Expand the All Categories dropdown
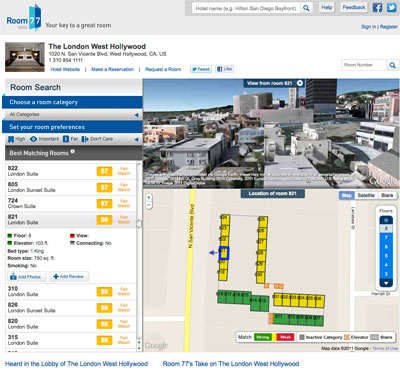Viewport: 400px width, 370px height. pyautogui.click(x=136, y=115)
